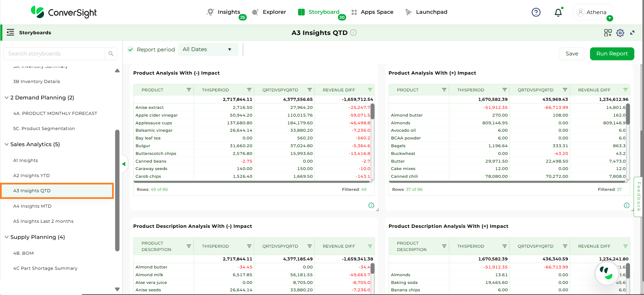
Task: Open REVENUE DIFF filter in Product (-) Impact table
Action: [x=370, y=90]
